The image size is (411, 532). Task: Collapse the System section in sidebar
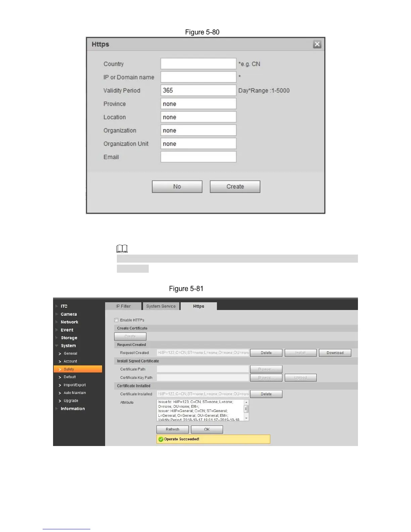coord(68,346)
